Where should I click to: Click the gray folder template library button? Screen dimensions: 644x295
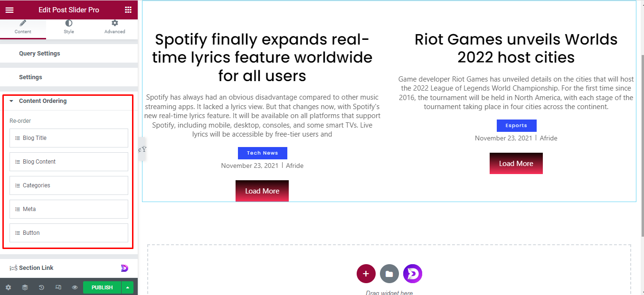click(x=389, y=274)
